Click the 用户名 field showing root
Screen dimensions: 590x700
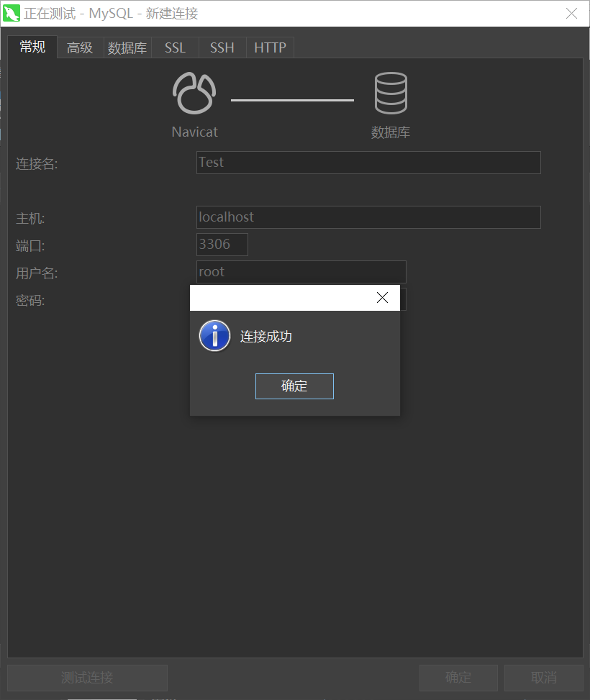tap(301, 272)
